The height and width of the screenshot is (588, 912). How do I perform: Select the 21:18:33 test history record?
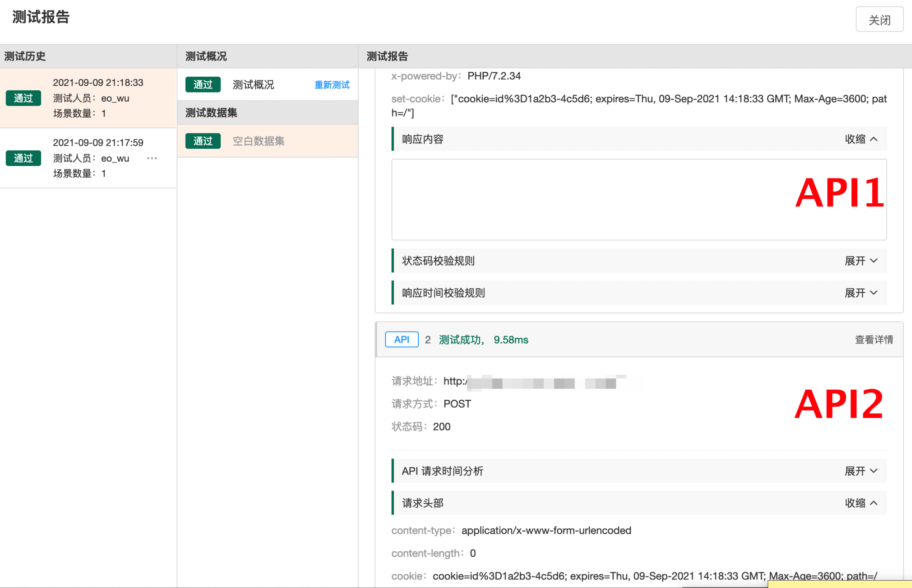pyautogui.click(x=98, y=98)
